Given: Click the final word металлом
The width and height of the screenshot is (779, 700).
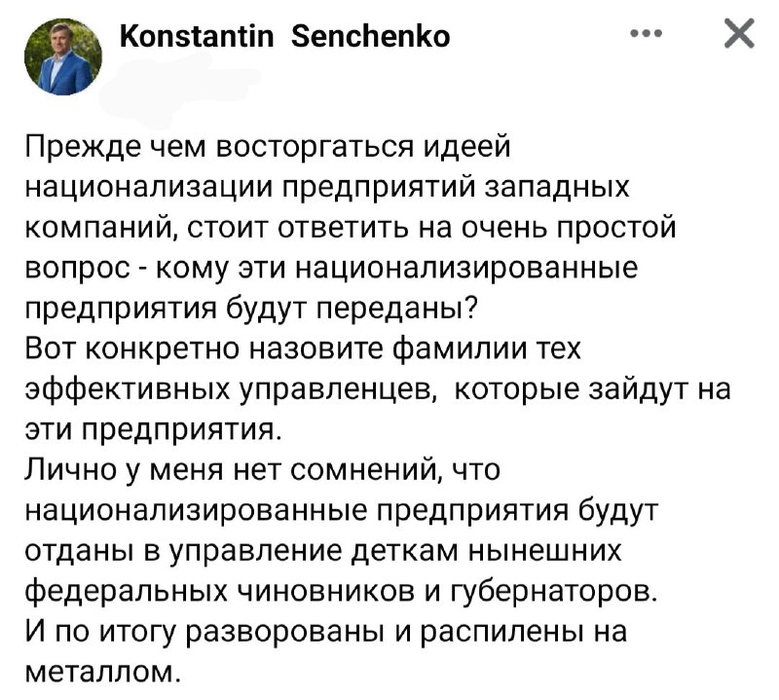Looking at the screenshot, I should 102,673.
